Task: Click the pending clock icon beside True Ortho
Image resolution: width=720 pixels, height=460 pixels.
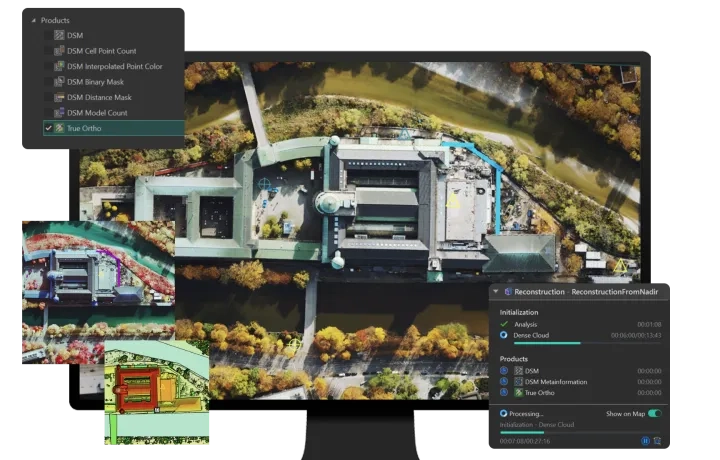Action: [x=504, y=393]
